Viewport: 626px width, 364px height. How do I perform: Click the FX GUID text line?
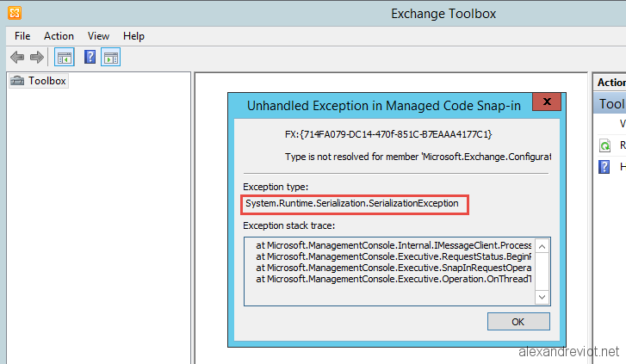click(388, 134)
